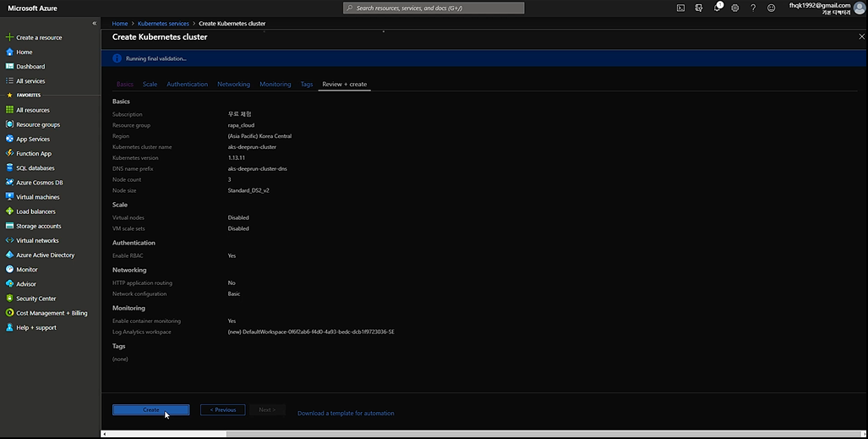The width and height of the screenshot is (868, 439).
Task: Open the feedback smiley icon
Action: coord(771,8)
